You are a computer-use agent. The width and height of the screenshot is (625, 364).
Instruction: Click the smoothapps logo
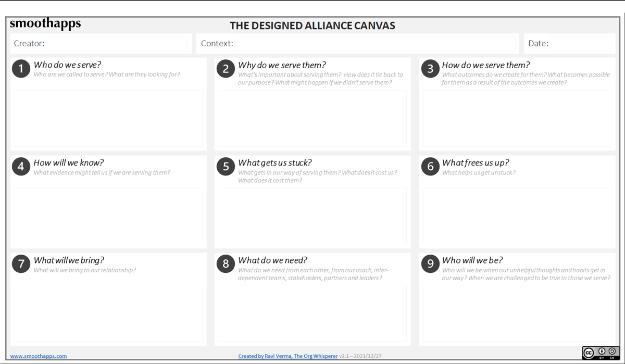(x=46, y=23)
